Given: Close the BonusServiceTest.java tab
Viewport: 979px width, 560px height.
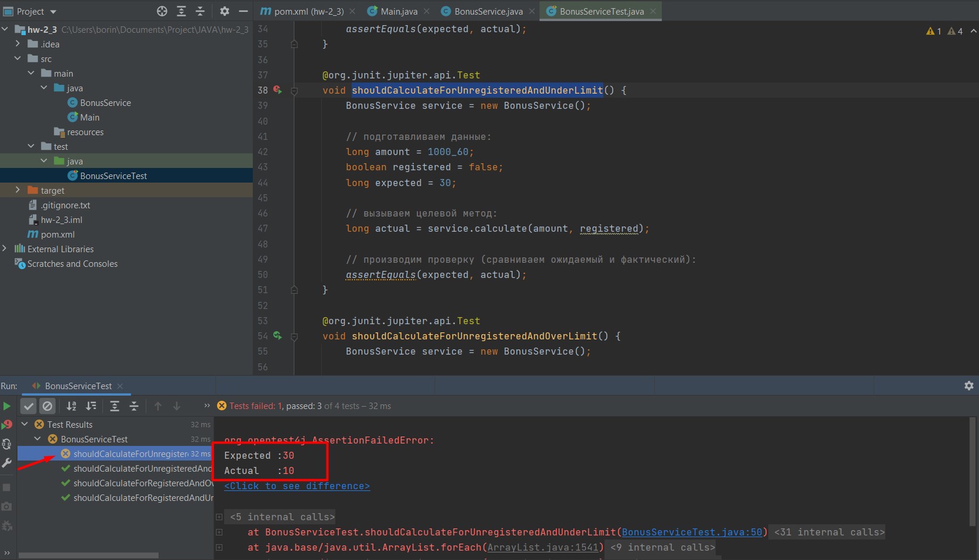Looking at the screenshot, I should [653, 11].
